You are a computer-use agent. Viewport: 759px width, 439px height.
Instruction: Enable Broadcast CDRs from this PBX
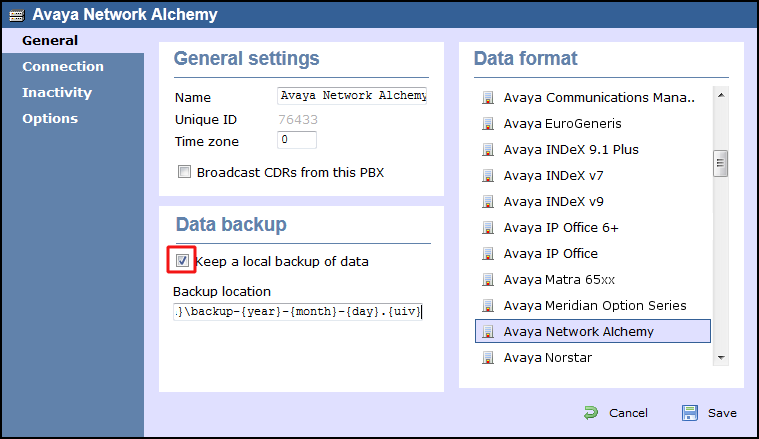click(x=184, y=172)
